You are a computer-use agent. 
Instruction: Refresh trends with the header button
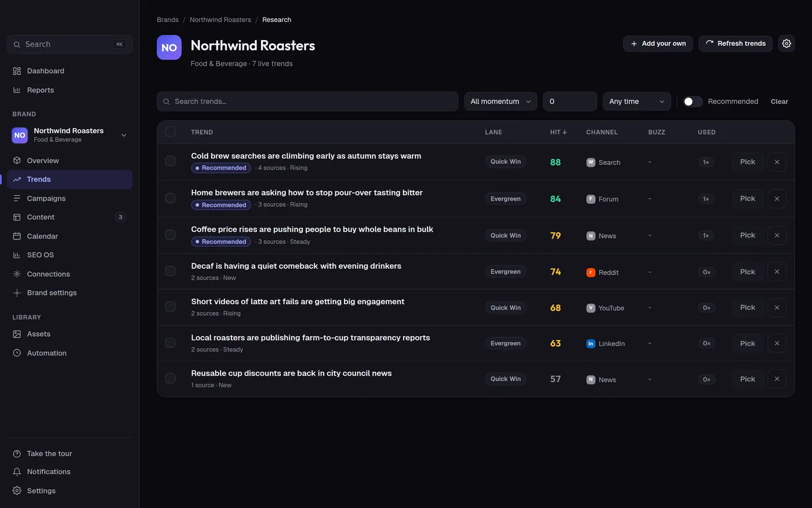(735, 44)
